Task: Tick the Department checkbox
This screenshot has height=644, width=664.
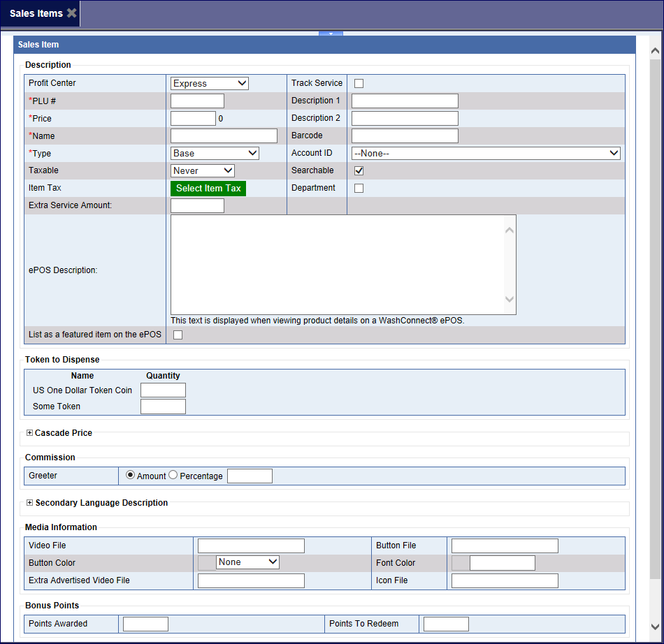Action: (x=359, y=188)
